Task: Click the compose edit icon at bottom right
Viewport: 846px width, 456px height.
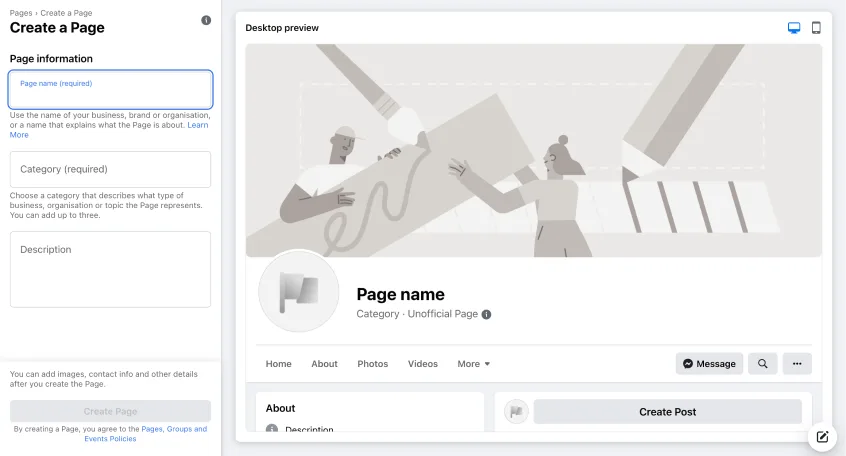Action: pyautogui.click(x=822, y=437)
